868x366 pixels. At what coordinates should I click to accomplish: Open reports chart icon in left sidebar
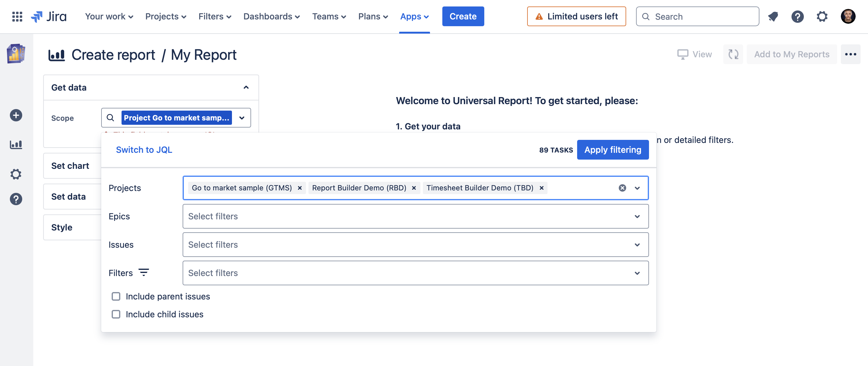(x=16, y=145)
